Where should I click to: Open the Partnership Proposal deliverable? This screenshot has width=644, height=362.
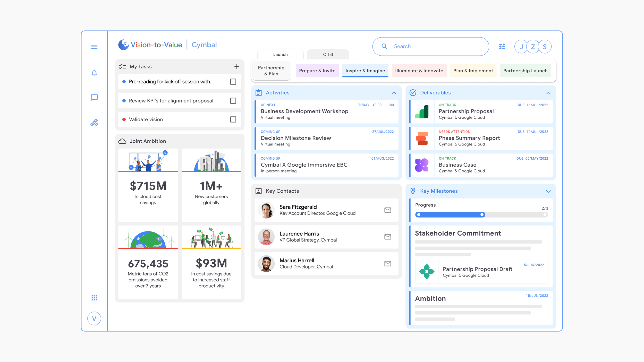pos(481,111)
